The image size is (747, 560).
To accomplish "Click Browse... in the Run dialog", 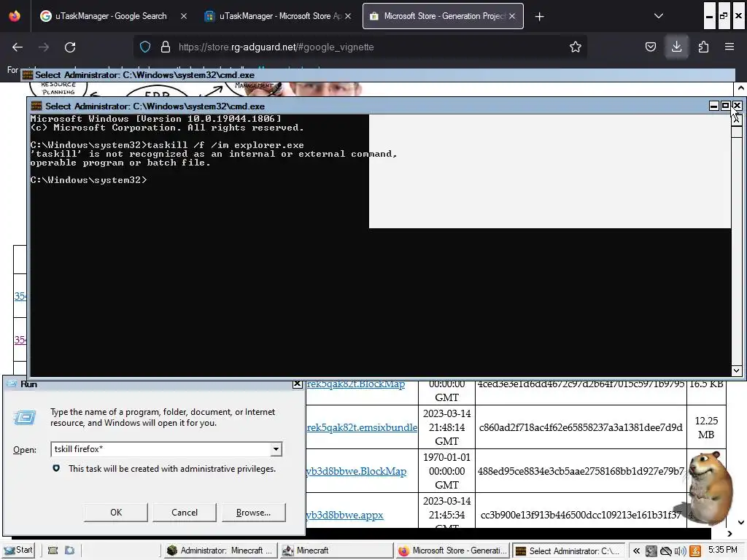I will point(253,513).
